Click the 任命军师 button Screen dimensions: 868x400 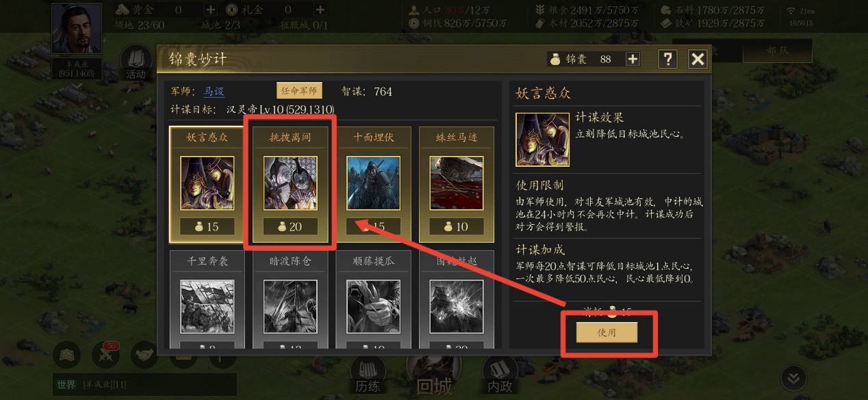(x=299, y=91)
